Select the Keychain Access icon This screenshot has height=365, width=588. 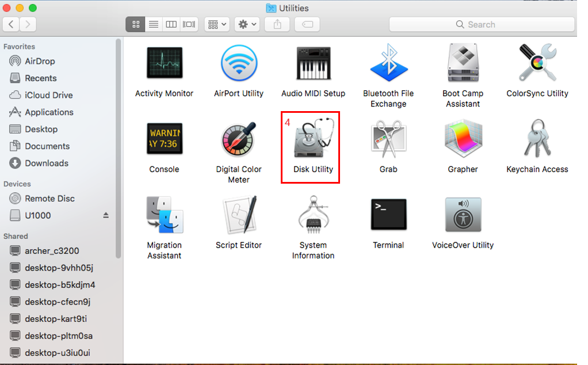pyautogui.click(x=537, y=140)
